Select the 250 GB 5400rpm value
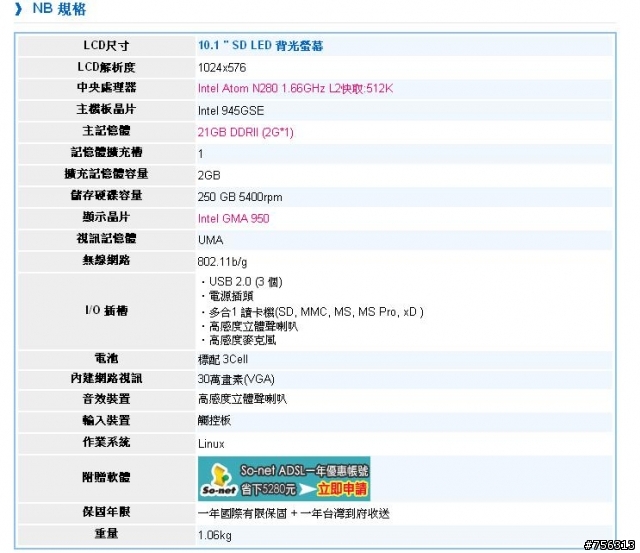The width and height of the screenshot is (640, 553). click(240, 197)
